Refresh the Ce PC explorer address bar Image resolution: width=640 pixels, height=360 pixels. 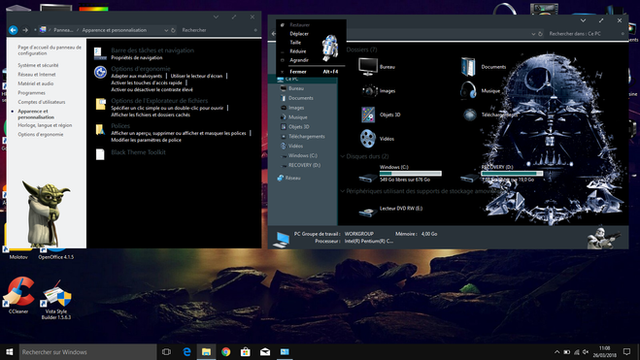[540, 34]
